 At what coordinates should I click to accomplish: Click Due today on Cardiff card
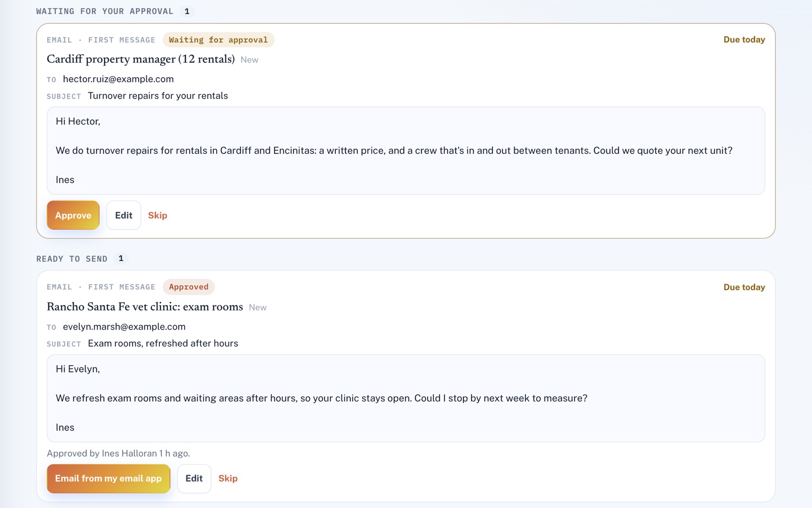click(744, 40)
